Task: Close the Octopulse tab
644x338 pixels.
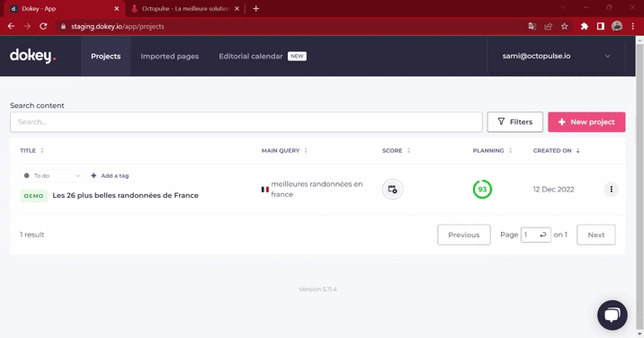Action: tap(237, 9)
